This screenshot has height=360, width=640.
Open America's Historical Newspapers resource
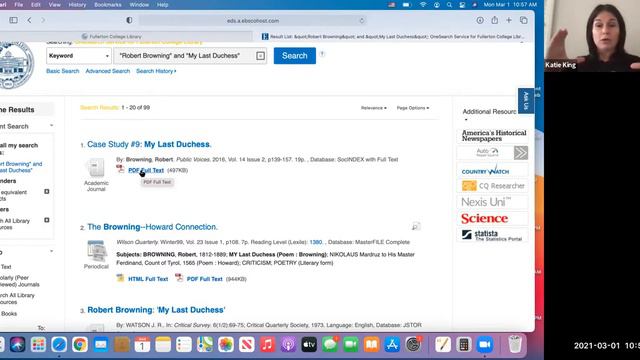pos(493,136)
